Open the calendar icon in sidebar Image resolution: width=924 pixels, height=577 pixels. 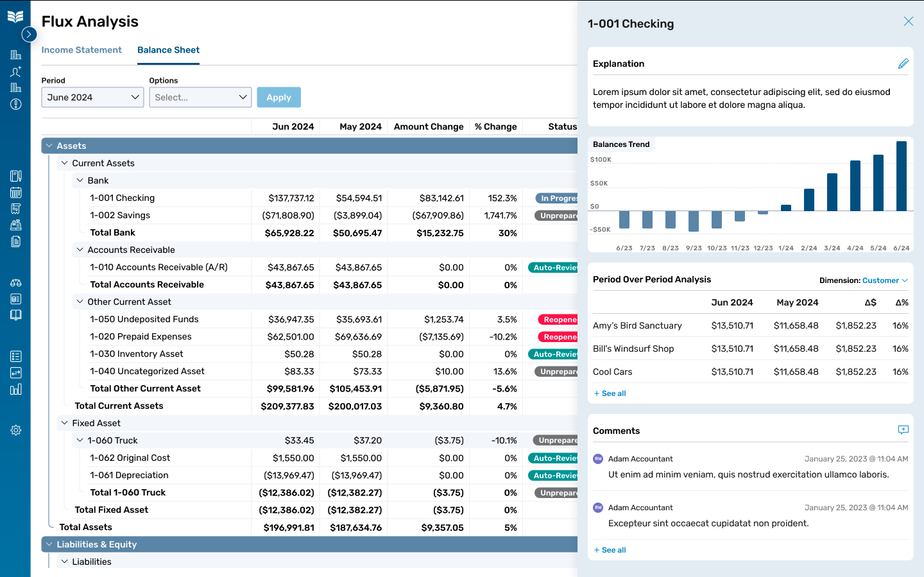(16, 193)
